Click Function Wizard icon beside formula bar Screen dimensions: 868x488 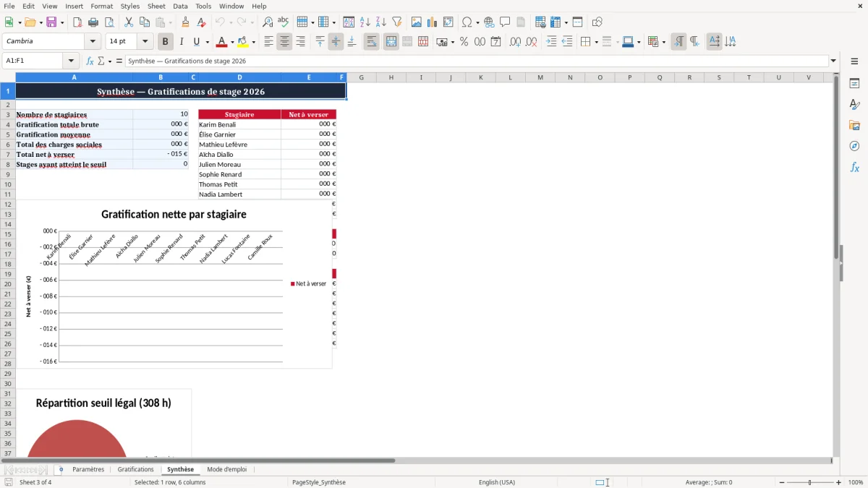pyautogui.click(x=90, y=61)
